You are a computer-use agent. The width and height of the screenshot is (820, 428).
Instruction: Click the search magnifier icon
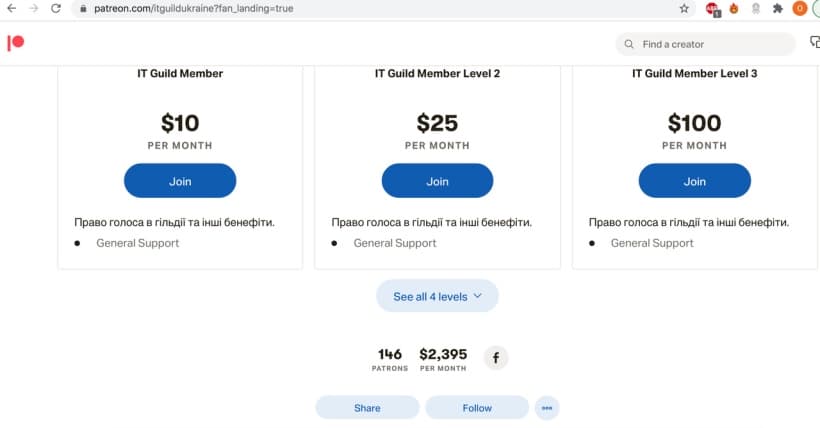coord(629,44)
